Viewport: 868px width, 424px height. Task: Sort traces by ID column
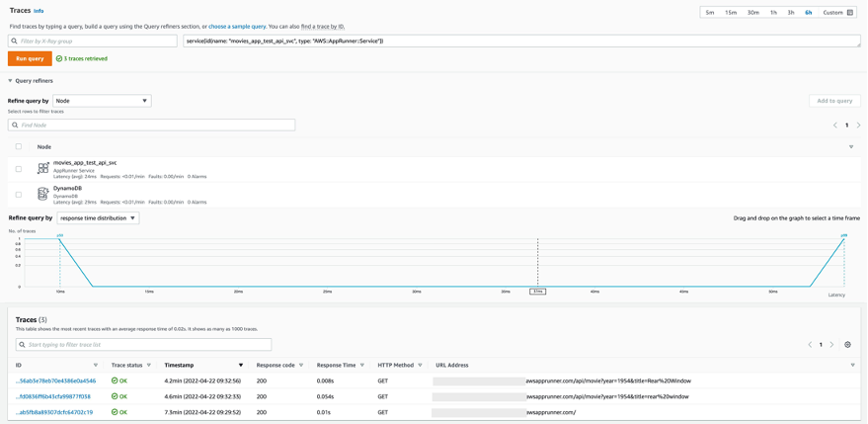click(x=96, y=366)
